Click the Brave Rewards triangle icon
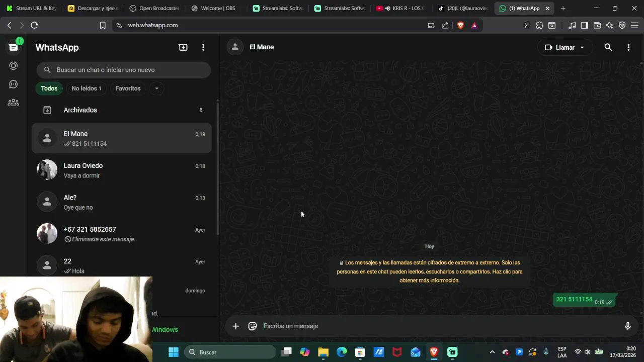Viewport: 644px width, 362px height. coord(474,25)
